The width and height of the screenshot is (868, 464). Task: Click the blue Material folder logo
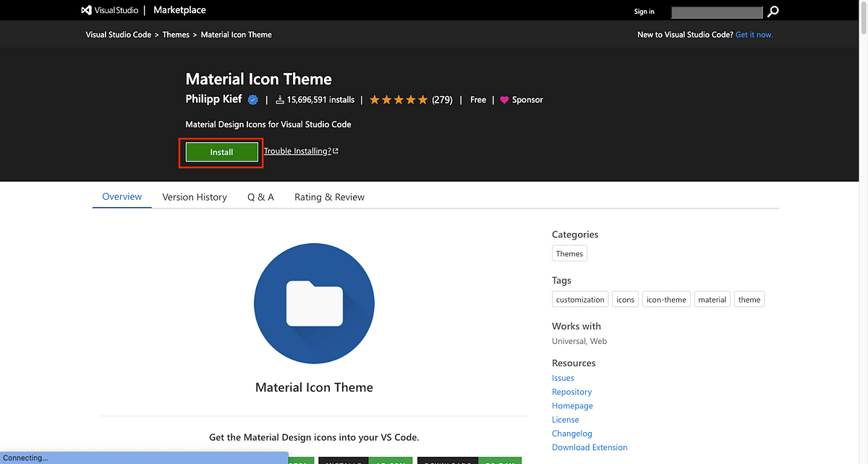pos(314,304)
